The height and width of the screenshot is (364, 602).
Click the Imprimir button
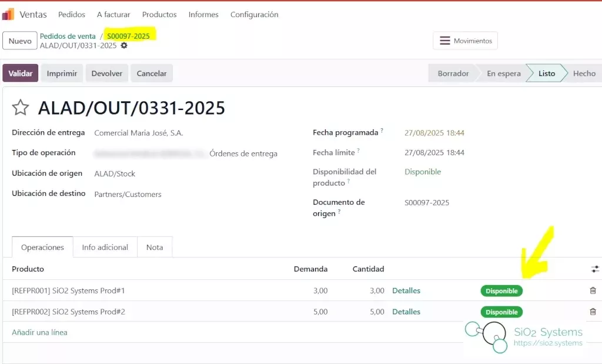62,74
